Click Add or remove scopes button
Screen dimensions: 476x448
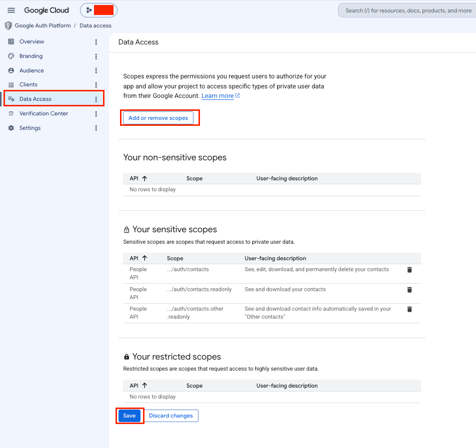pos(158,118)
